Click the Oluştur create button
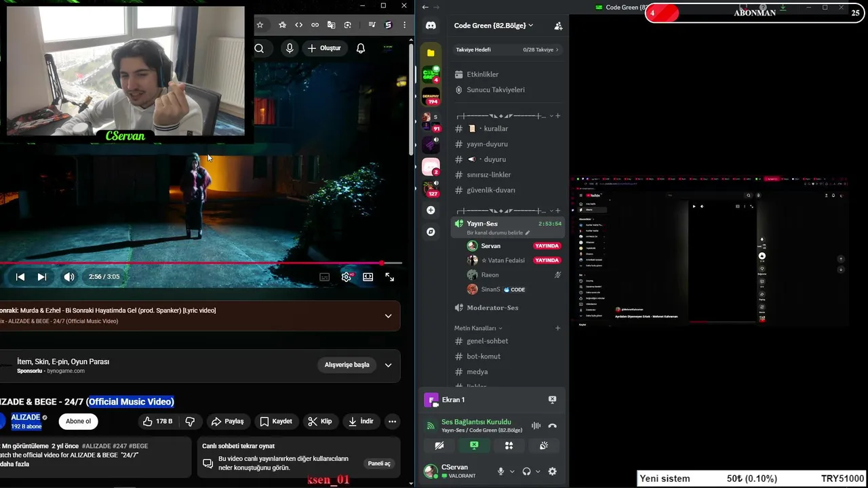868x488 pixels. coord(324,48)
